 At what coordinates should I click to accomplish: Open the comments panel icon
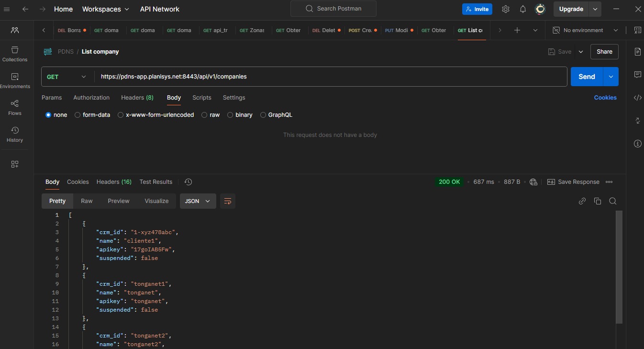[x=638, y=75]
